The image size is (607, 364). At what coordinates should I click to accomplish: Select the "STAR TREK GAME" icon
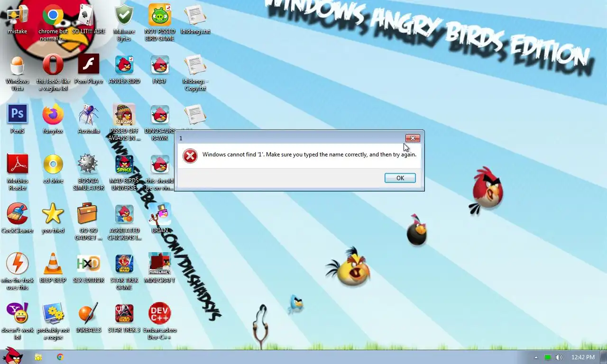(124, 272)
